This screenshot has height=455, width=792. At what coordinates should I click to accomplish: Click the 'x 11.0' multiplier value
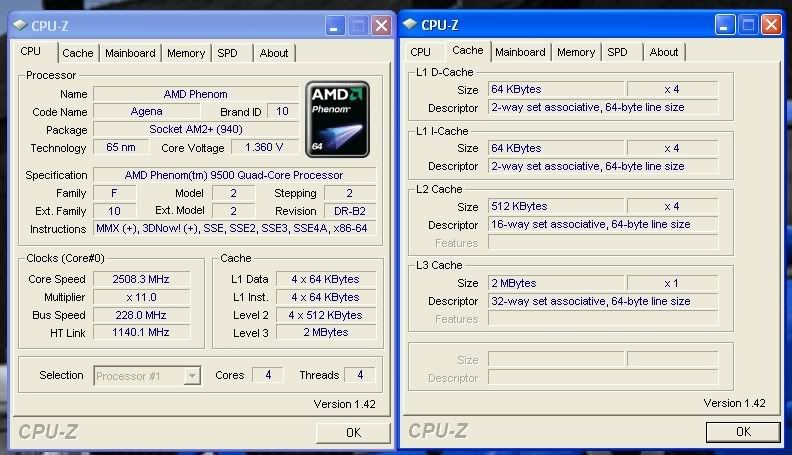[141, 297]
